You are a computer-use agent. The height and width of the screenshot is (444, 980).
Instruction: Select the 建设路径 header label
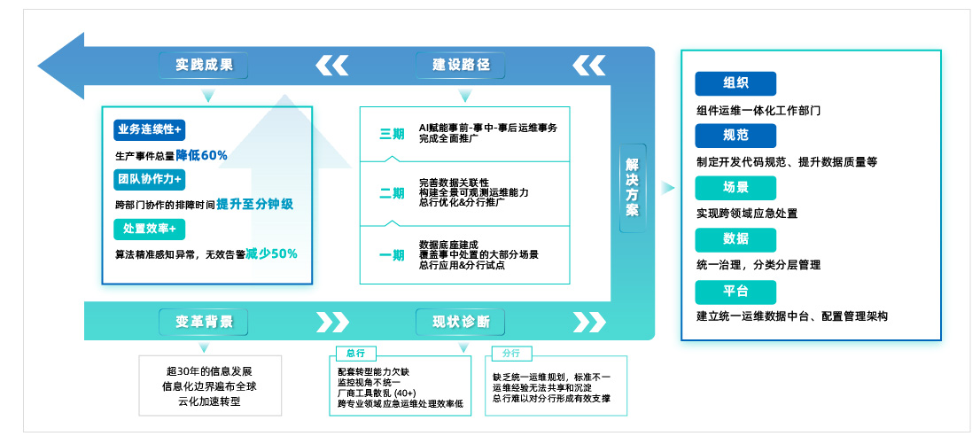[x=461, y=65]
